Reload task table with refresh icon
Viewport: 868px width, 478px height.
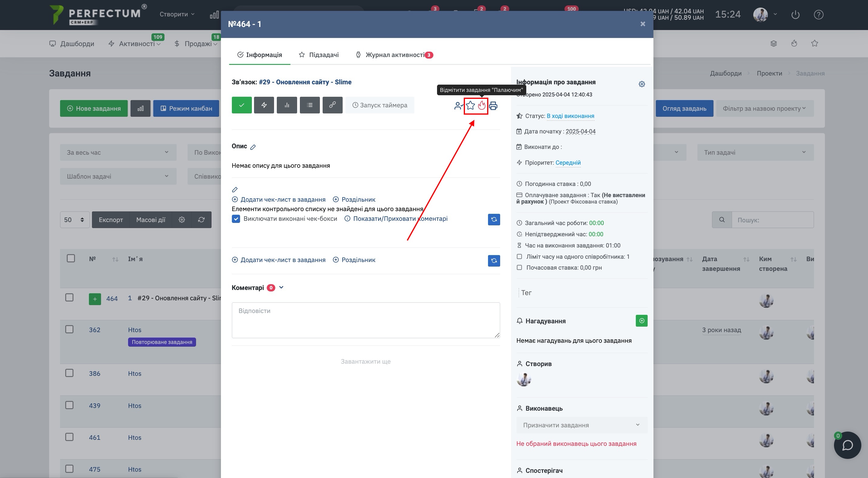pos(202,220)
